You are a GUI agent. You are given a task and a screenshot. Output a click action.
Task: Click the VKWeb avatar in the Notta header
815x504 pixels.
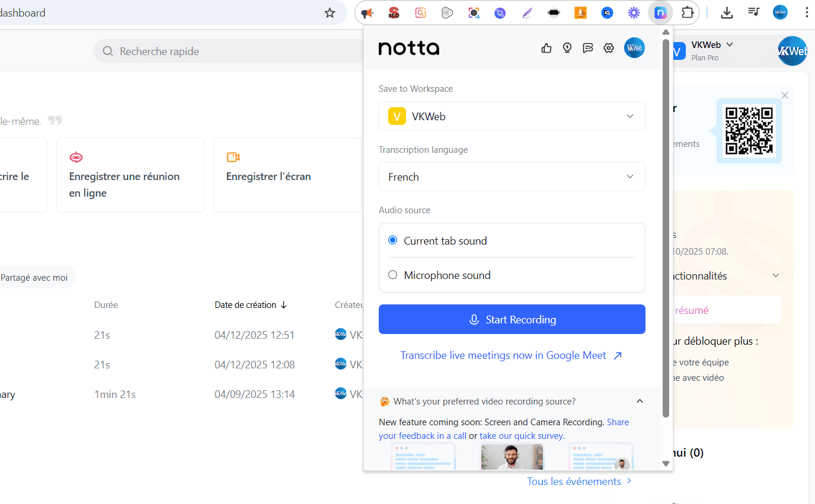(634, 48)
